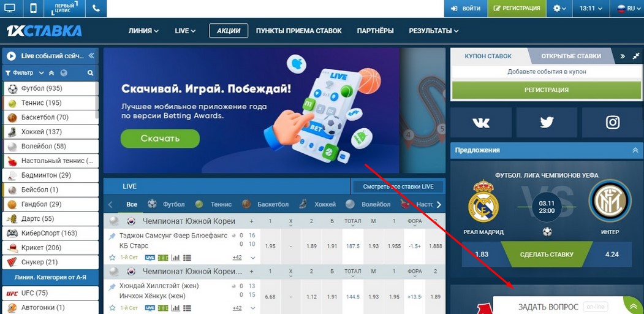This screenshot has width=644, height=314.
Task: Click the search magnifier in the sports filter
Action: point(90,73)
